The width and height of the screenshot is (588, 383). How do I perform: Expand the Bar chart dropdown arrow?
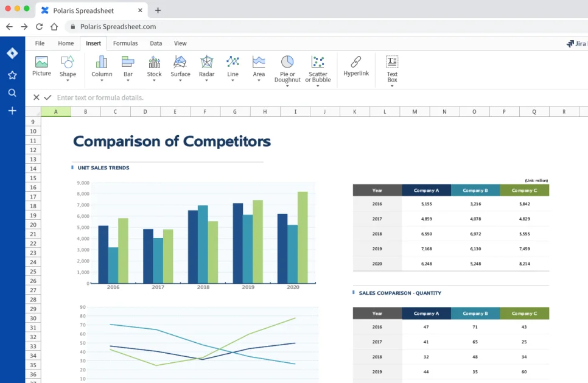click(128, 80)
